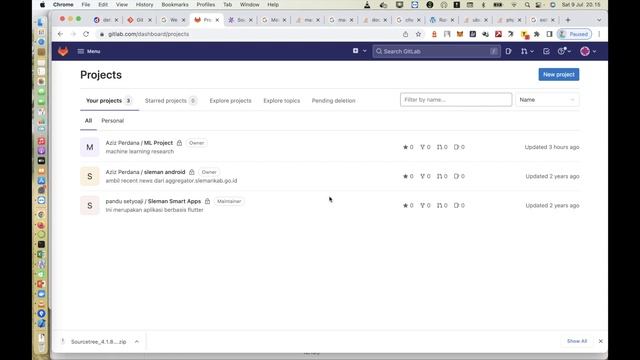Click Sleman Smart Apps merge requests count

coord(442,206)
